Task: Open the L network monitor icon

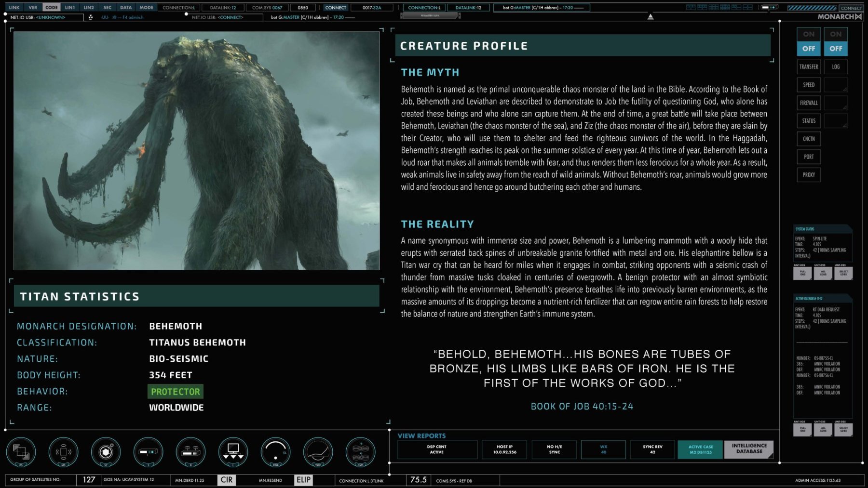Action: point(233,452)
